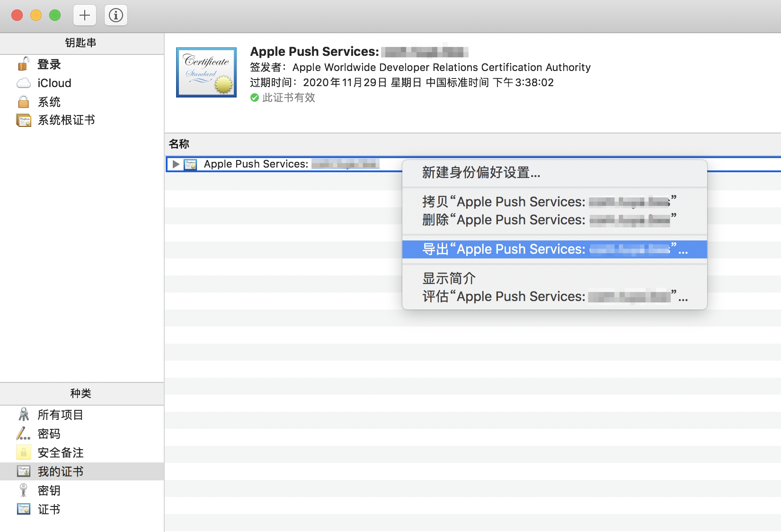Click the 密钥 key icon
This screenshot has height=532, width=781.
point(23,490)
